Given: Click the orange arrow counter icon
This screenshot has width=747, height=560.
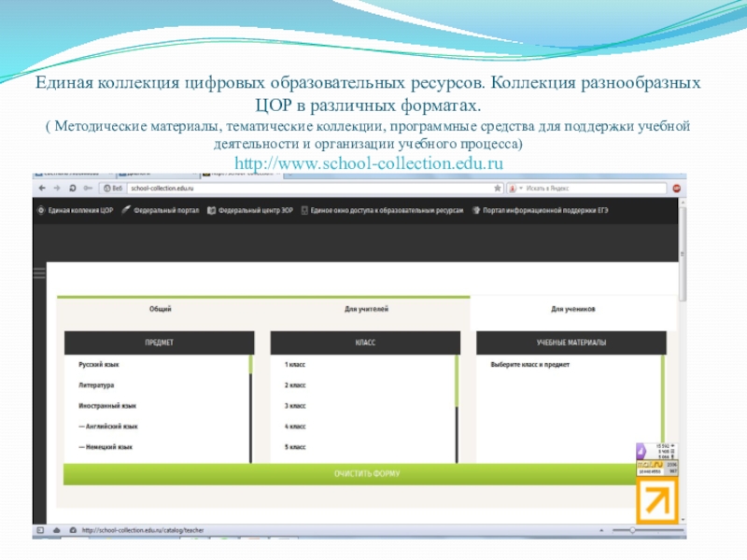Looking at the screenshot, I should coord(657,501).
